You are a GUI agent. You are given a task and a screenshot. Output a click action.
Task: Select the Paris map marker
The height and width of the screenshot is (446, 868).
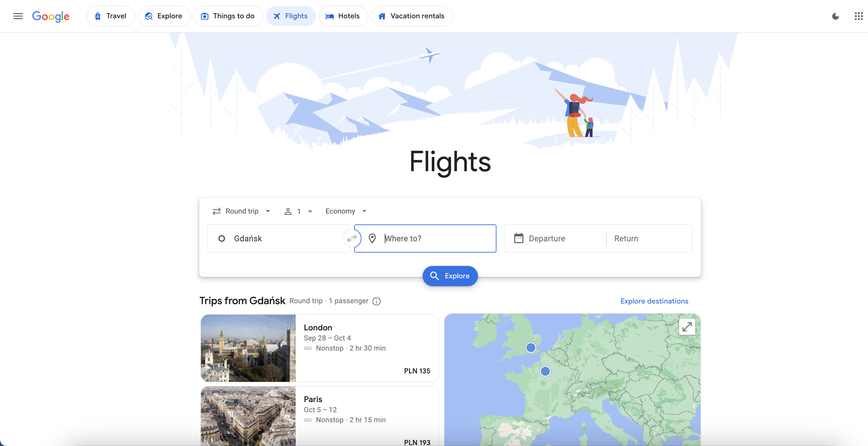[x=546, y=371]
